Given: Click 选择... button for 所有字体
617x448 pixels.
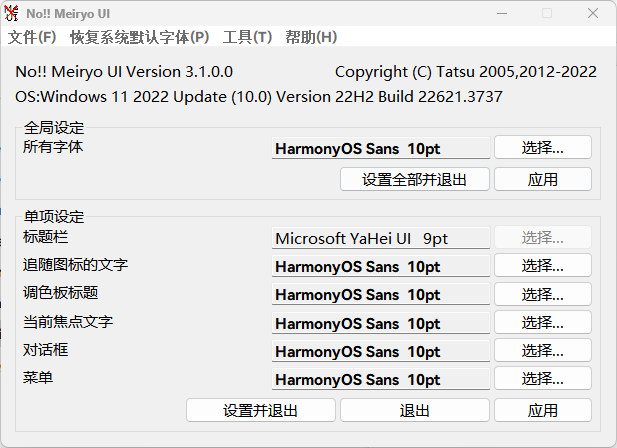Looking at the screenshot, I should coord(542,148).
